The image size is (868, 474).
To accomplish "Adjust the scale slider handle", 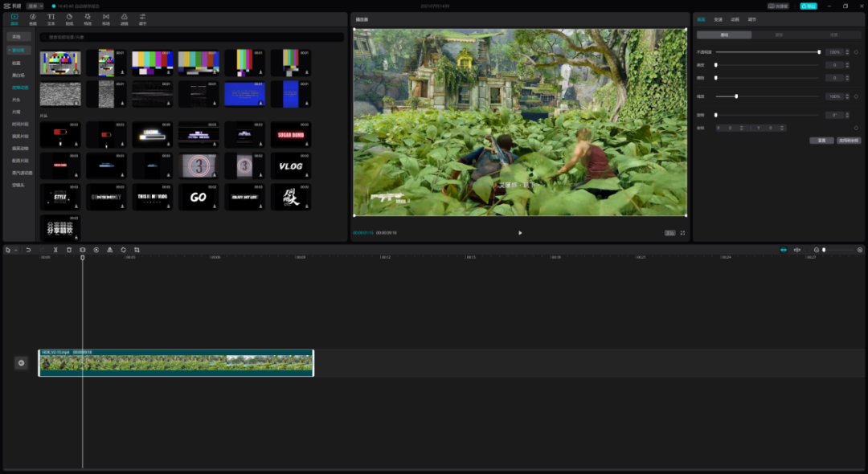I will 736,96.
